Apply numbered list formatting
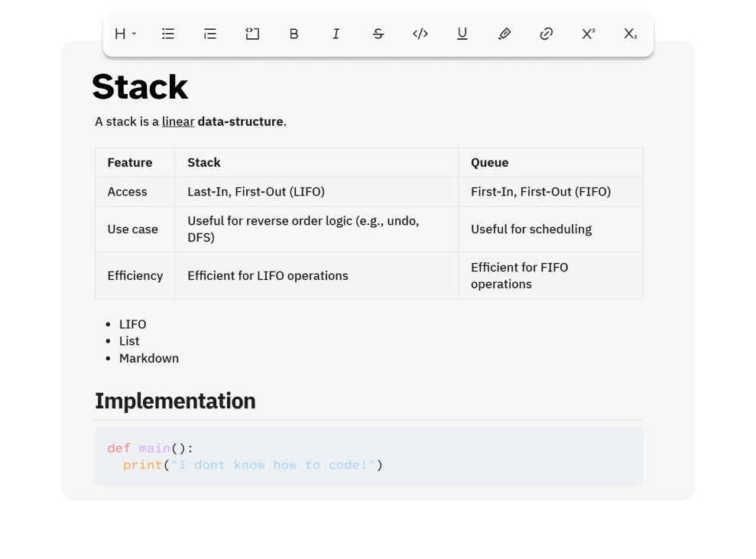Image resolution: width=756 pixels, height=559 pixels. point(209,34)
